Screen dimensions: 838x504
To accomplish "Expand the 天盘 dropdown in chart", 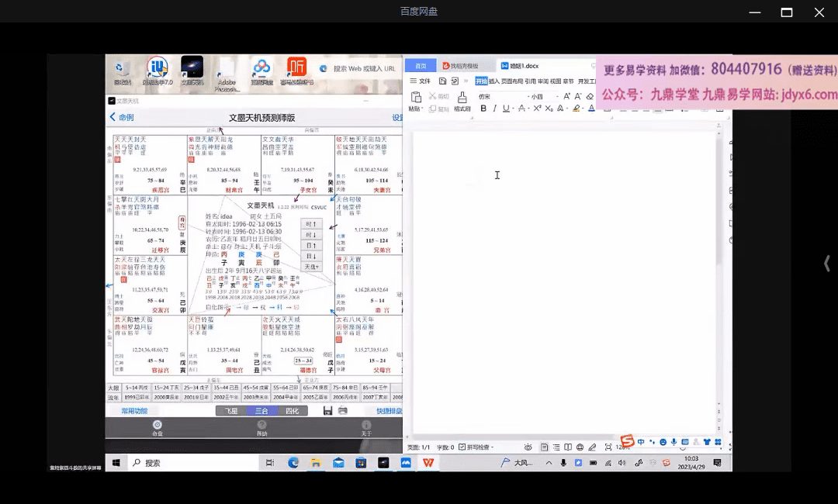I will pyautogui.click(x=311, y=267).
